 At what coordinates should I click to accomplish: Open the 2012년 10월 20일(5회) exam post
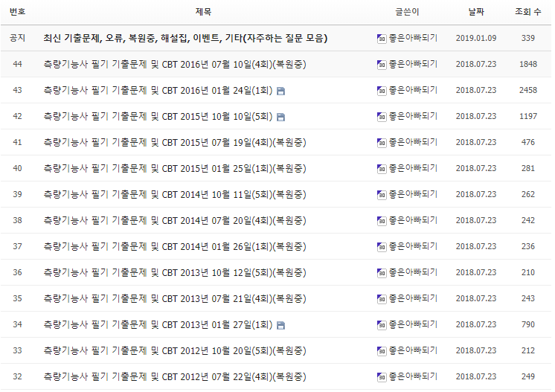(174, 351)
